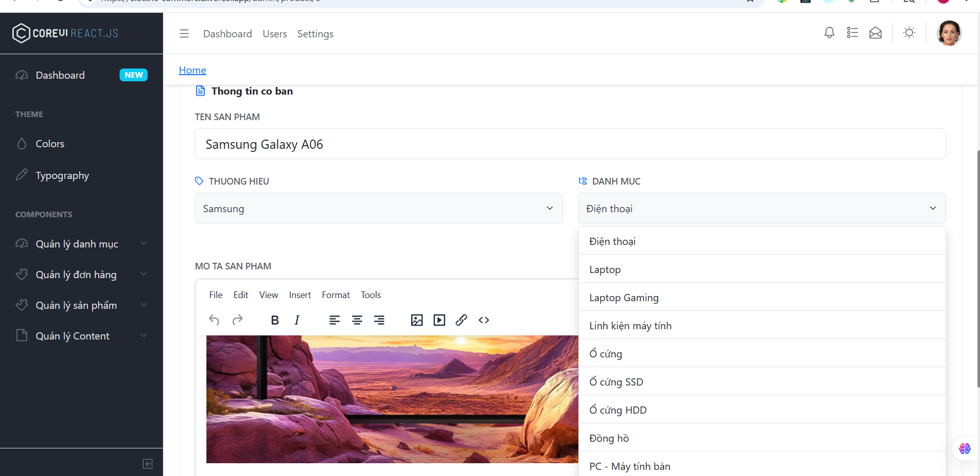Open Typography in the sidebar

pos(82,175)
